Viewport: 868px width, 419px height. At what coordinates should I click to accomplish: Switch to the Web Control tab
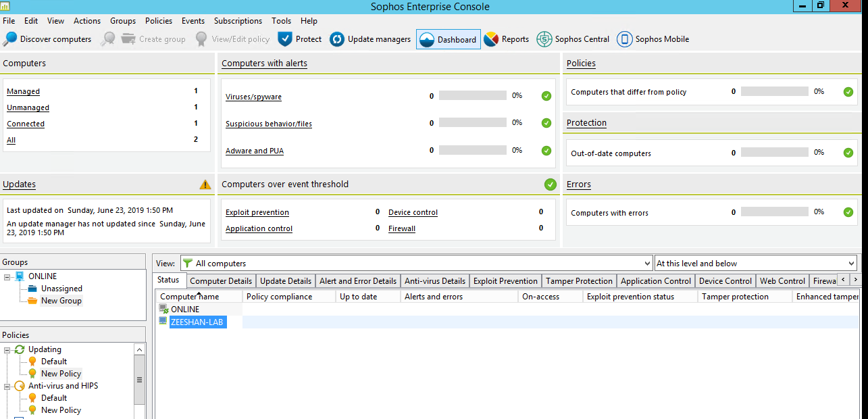coord(782,281)
